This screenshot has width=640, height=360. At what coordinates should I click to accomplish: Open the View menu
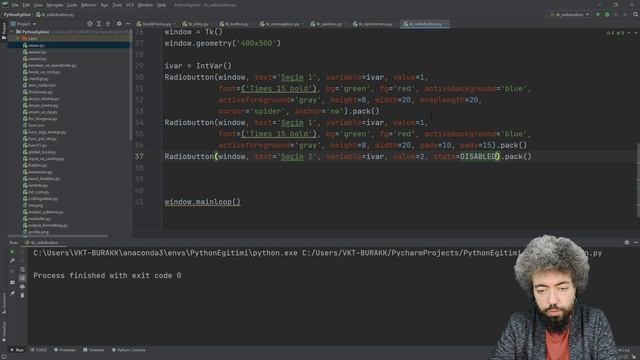pos(38,5)
